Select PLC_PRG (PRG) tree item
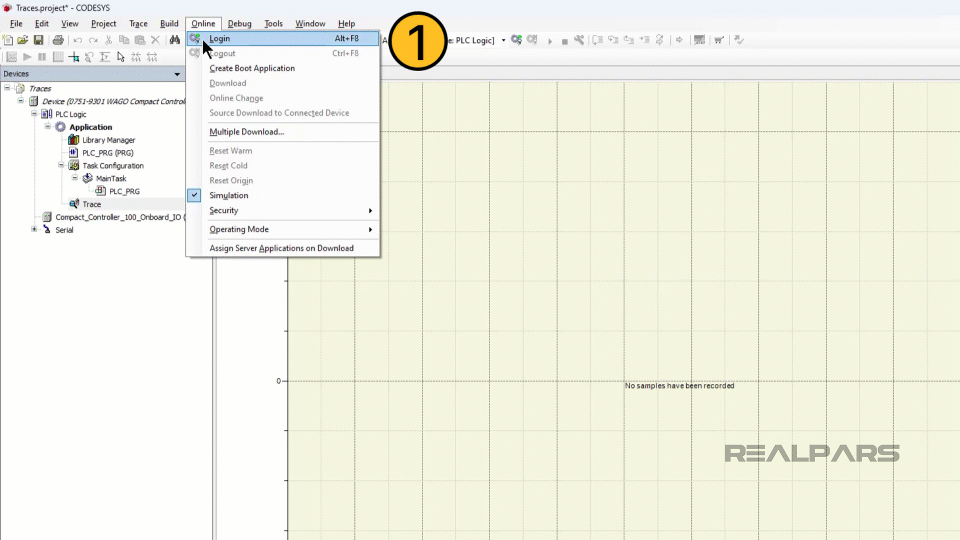The width and height of the screenshot is (960, 540). 108,153
